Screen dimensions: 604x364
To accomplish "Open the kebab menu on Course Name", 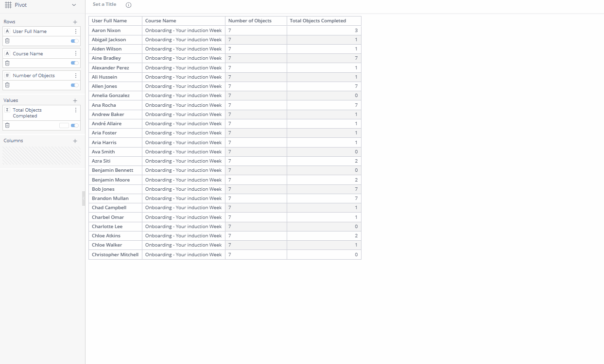I will (x=75, y=53).
